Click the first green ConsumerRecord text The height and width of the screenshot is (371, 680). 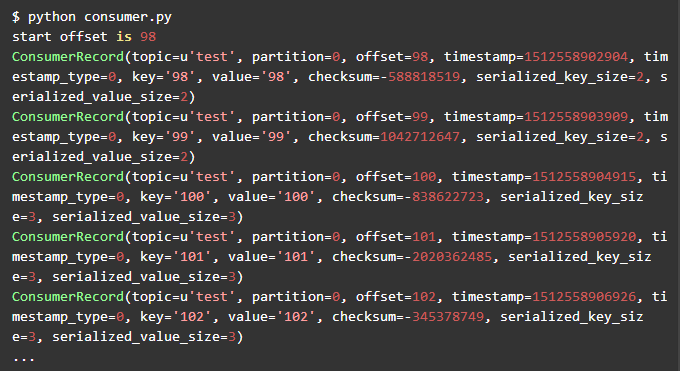[x=68, y=57]
